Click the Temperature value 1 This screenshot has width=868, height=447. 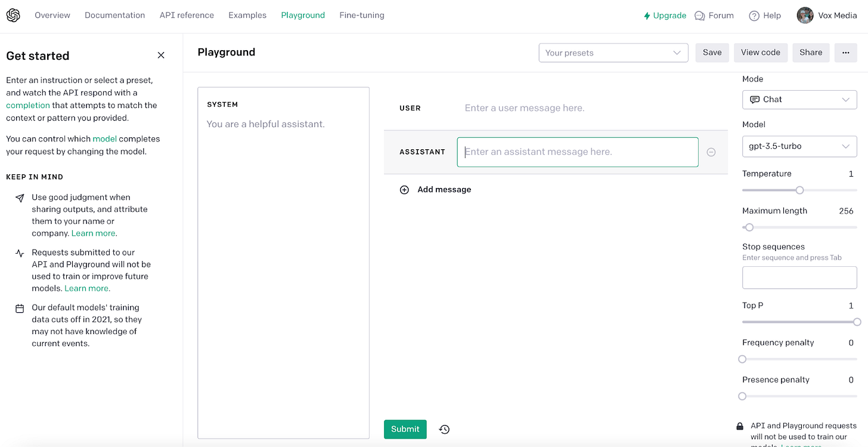point(851,174)
